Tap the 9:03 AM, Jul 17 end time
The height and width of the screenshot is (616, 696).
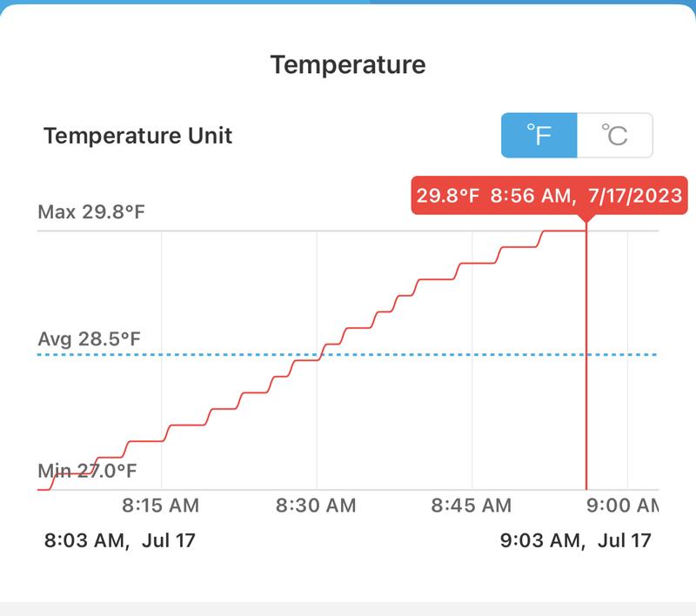click(x=576, y=540)
